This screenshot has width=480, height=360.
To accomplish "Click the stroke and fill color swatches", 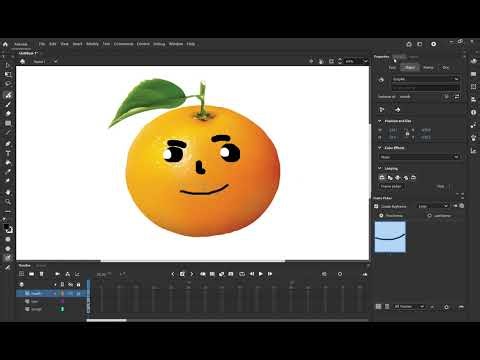I will tap(8, 228).
